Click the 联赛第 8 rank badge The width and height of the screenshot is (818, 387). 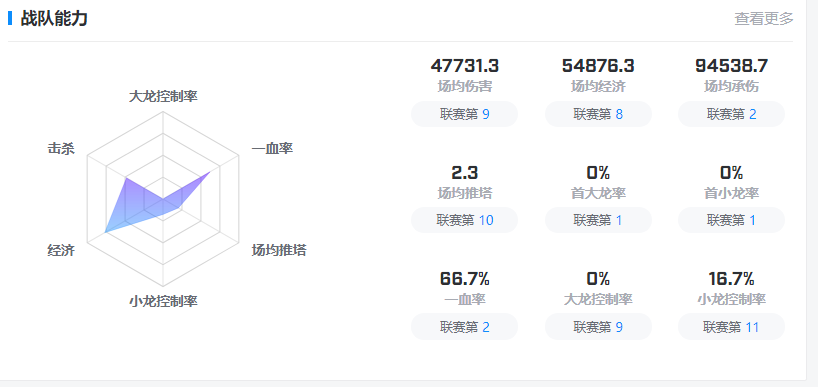pyautogui.click(x=598, y=114)
